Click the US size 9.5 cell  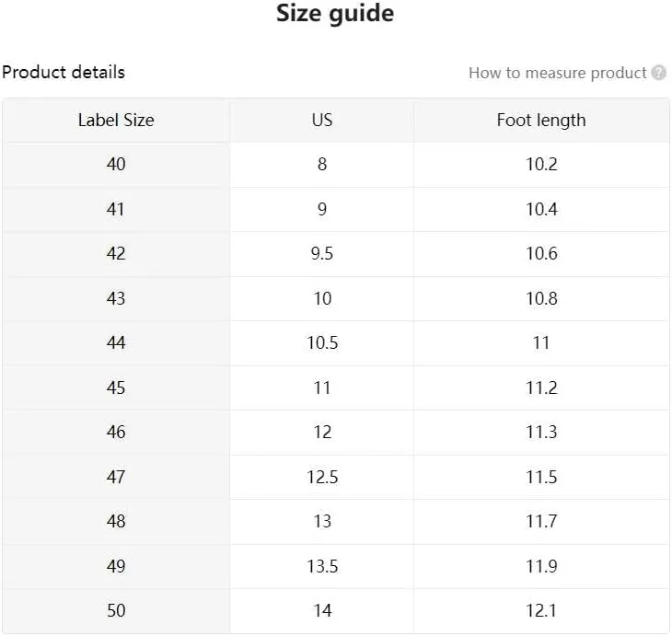[x=322, y=254]
